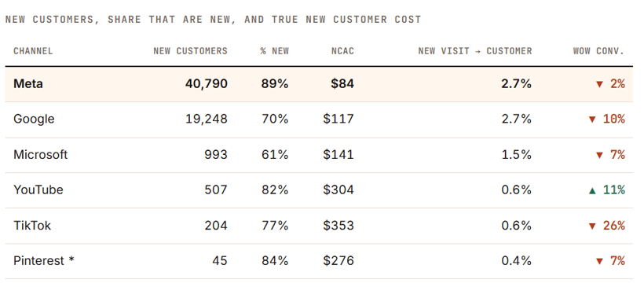The width and height of the screenshot is (644, 287).
Task: Sort by the NEW CUSTOMERS column header
Action: (190, 51)
